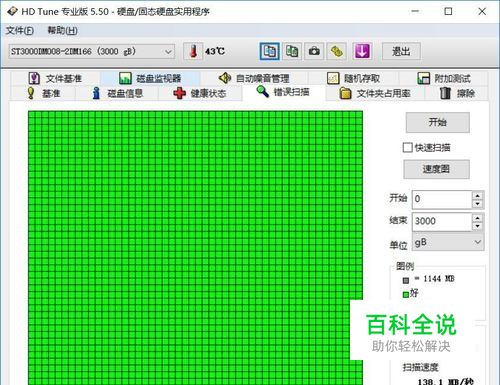Switch to the 健康状态 tab
The height and width of the screenshot is (385, 500).
tap(200, 93)
